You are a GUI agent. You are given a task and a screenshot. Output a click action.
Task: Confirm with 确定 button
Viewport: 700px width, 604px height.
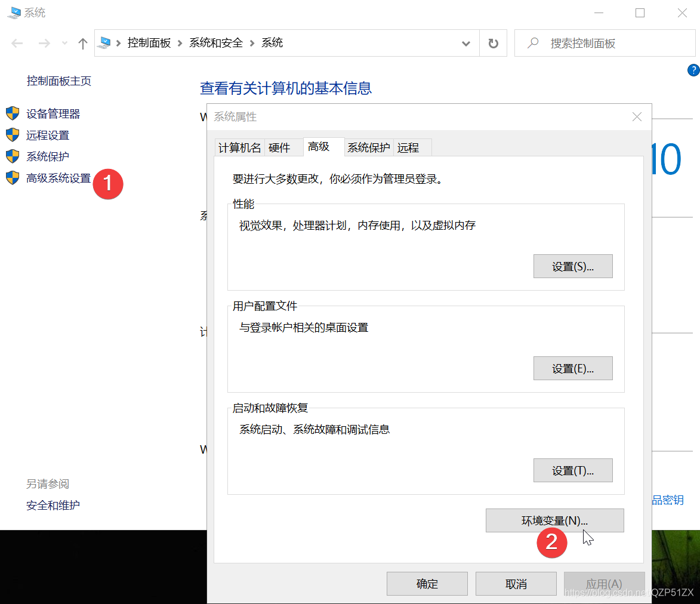[427, 584]
